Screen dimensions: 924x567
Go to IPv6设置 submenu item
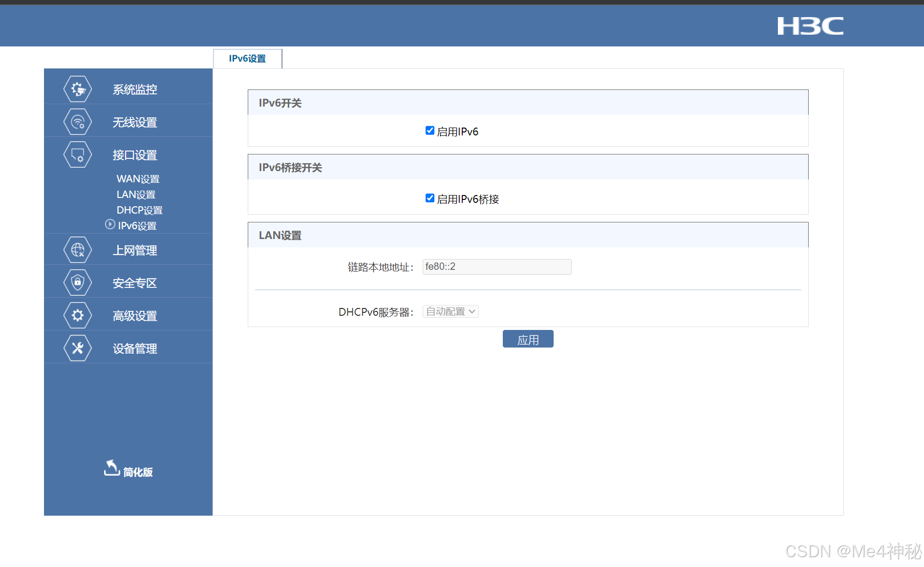coord(137,226)
